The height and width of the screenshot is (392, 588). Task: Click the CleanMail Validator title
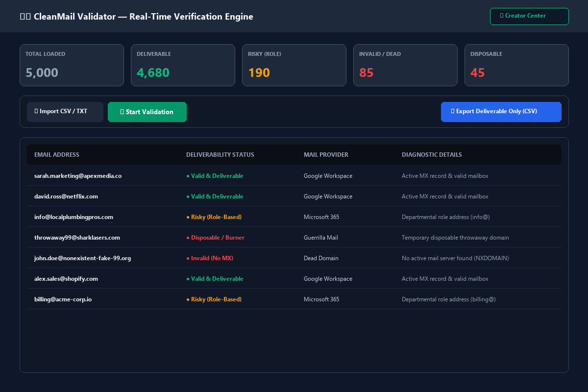coord(136,17)
